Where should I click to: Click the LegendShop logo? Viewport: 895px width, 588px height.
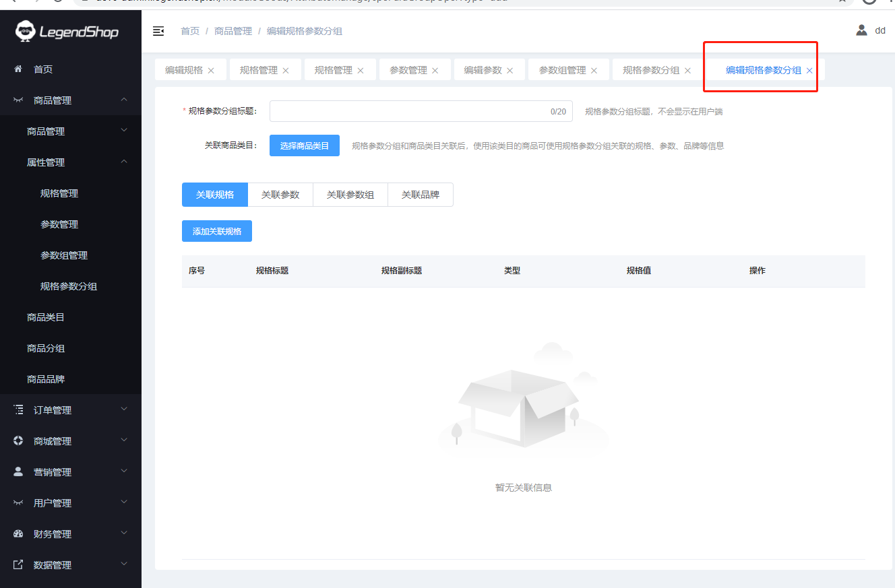tap(67, 31)
